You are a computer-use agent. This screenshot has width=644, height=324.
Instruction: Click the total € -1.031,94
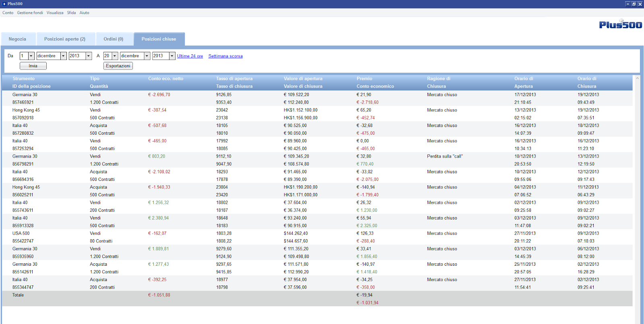click(367, 303)
